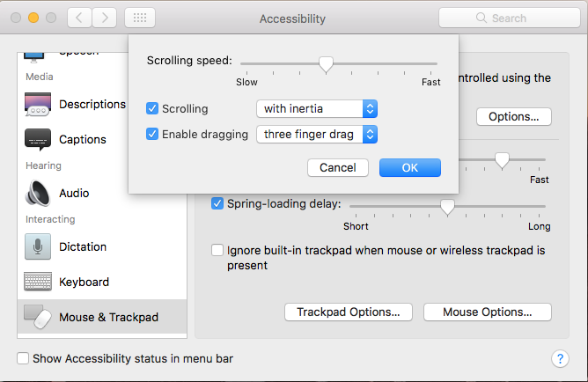The width and height of the screenshot is (588, 382).
Task: Uncheck Enable dragging checkbox
Action: point(152,135)
